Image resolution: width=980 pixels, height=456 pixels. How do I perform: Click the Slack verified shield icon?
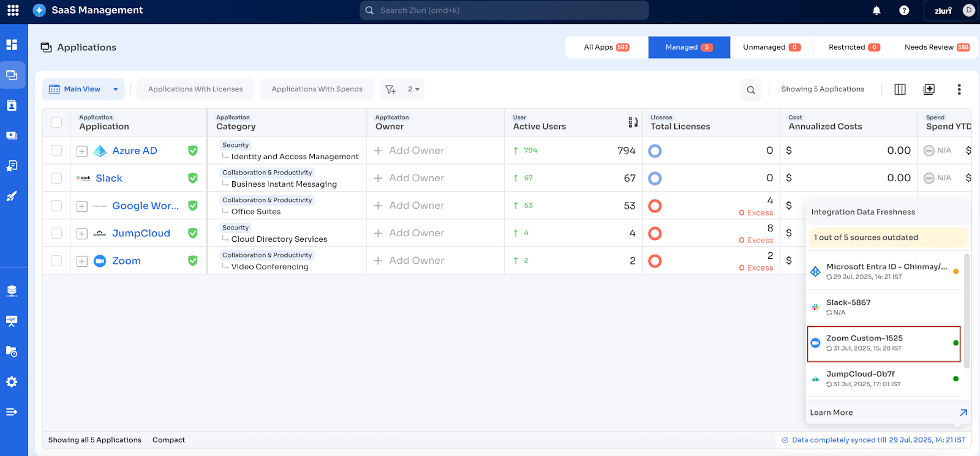[193, 178]
